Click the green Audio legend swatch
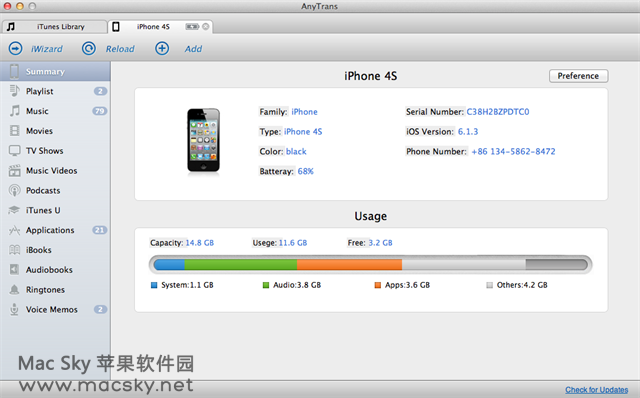The width and height of the screenshot is (640, 398). [266, 285]
